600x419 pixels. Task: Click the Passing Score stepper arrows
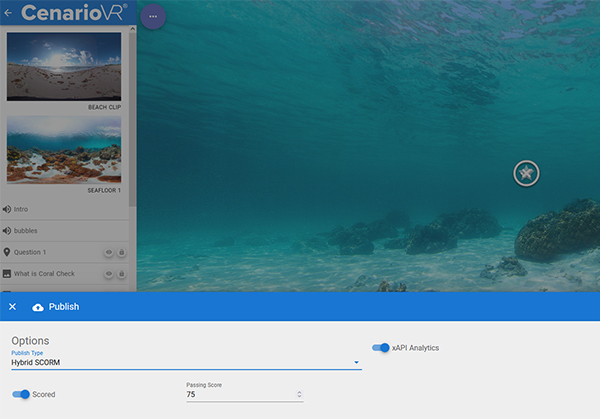coord(299,394)
